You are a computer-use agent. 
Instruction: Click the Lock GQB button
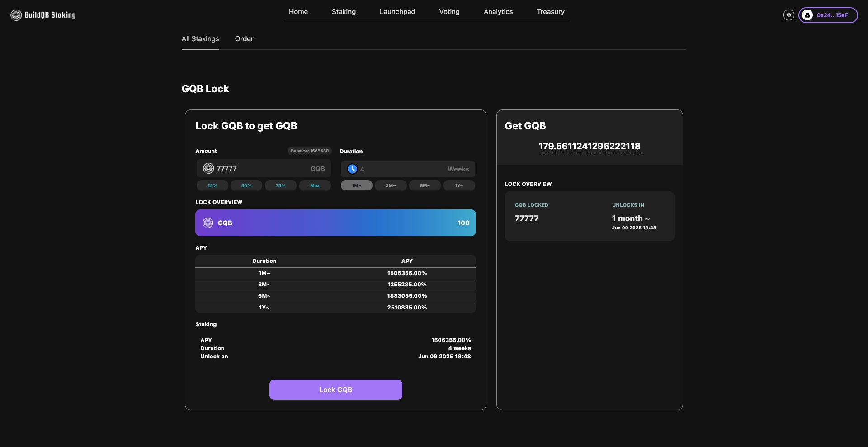coord(336,390)
